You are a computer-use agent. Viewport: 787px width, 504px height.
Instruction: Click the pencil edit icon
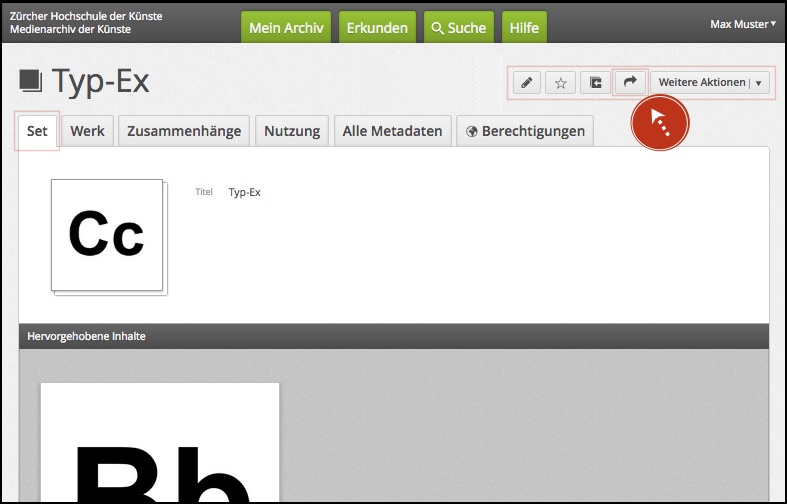pos(526,83)
